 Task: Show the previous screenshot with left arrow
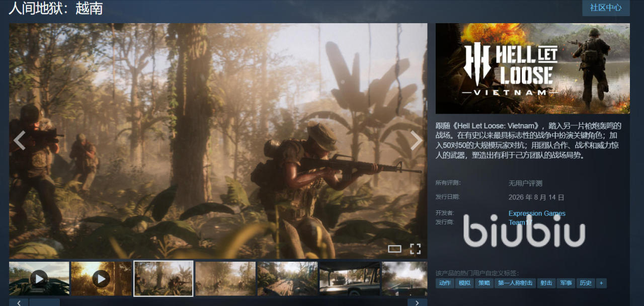point(20,141)
